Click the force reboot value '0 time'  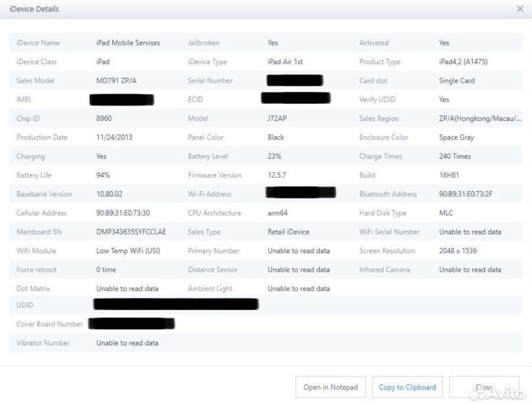click(x=106, y=270)
